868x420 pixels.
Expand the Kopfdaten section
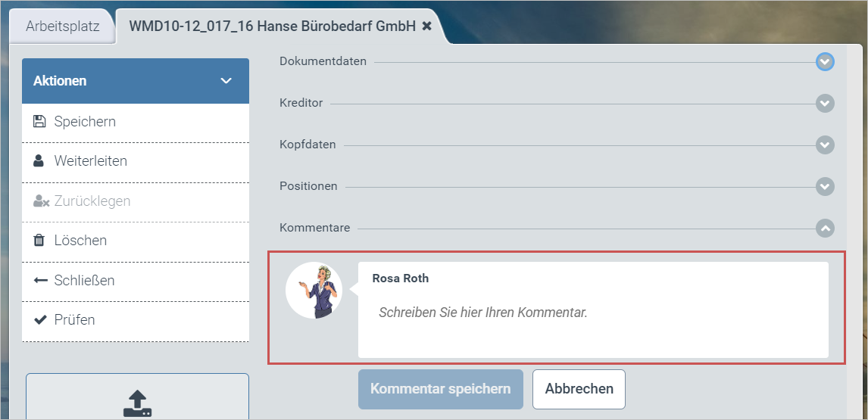pos(825,145)
